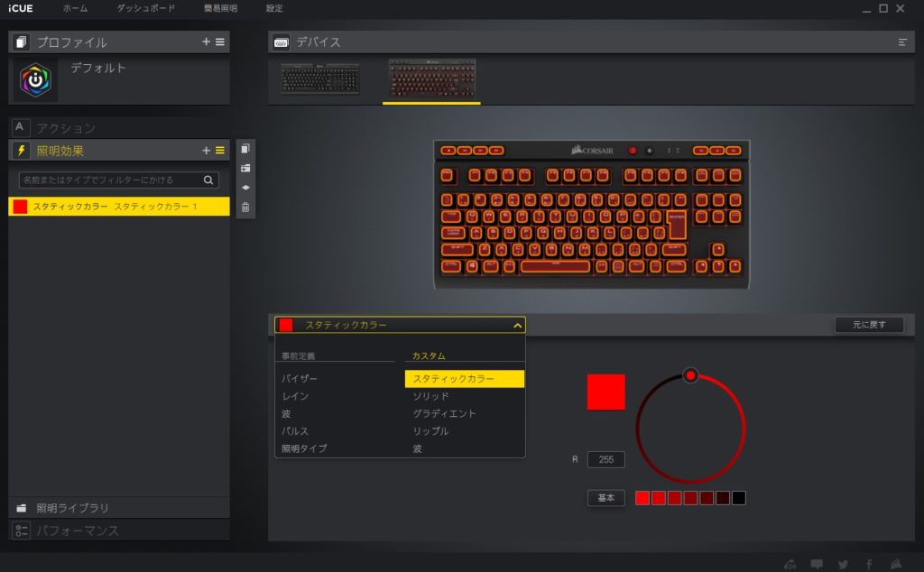Click the hue ring handle
This screenshot has width=924, height=572.
[x=690, y=375]
